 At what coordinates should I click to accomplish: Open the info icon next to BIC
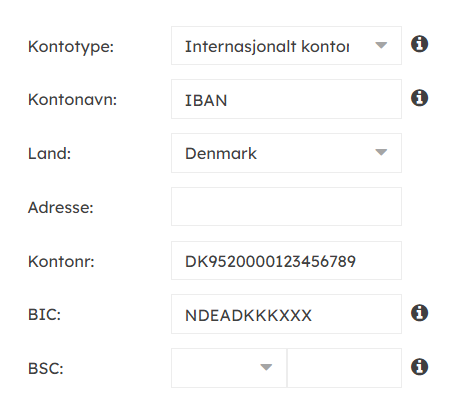pyautogui.click(x=419, y=313)
